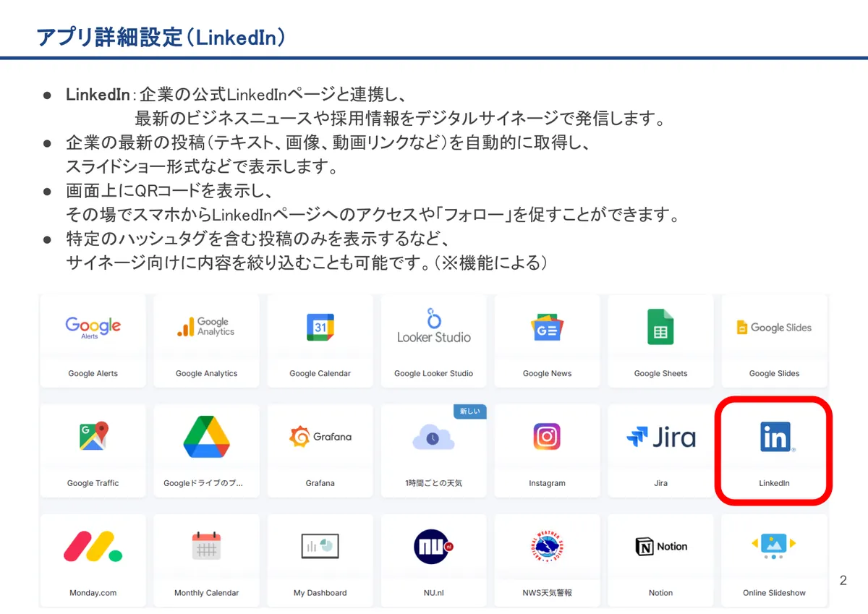Click the 'Google Alerts' label text
Viewport: 868px width, 614px height.
[x=93, y=373]
